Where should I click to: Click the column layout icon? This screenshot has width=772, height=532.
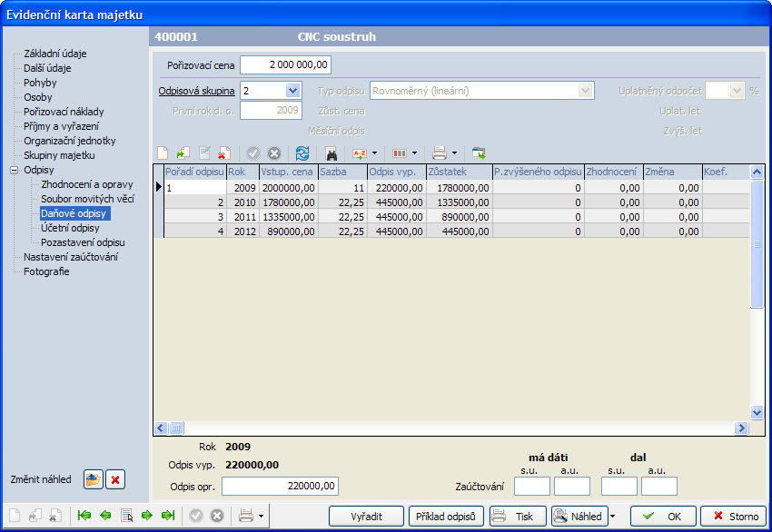coord(400,153)
